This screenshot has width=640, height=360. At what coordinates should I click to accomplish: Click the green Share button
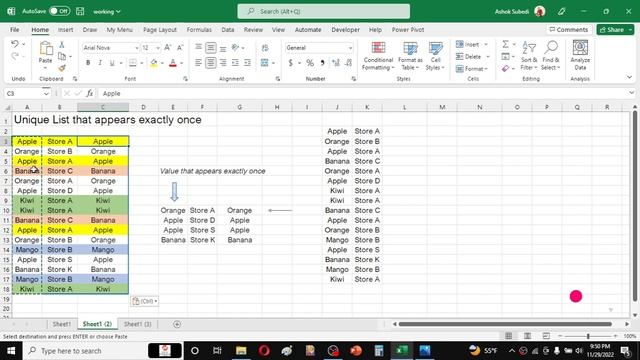615,30
